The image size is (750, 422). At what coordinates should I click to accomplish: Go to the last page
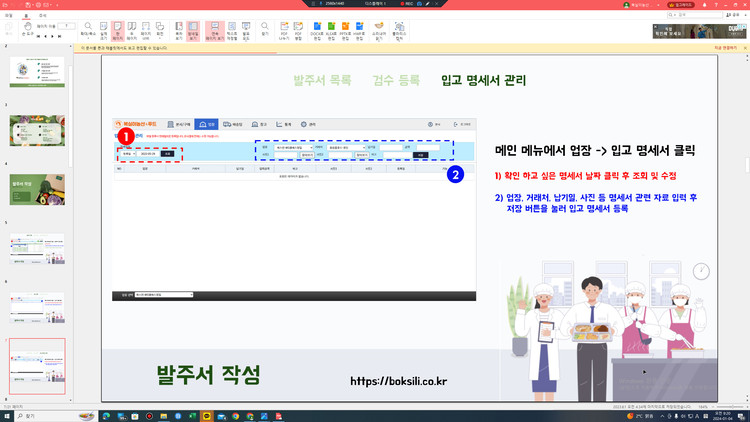60,36
